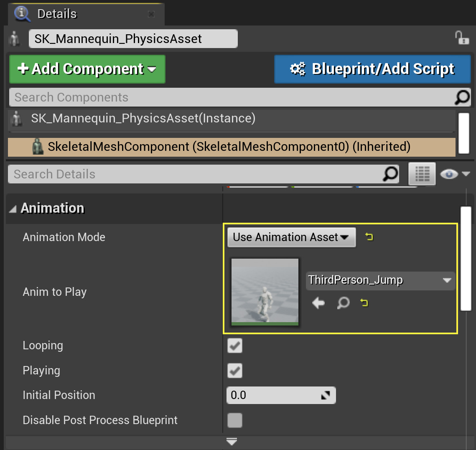Viewport: 476px width, 450px height.
Task: Click the actor icon beside the name field
Action: (14, 39)
